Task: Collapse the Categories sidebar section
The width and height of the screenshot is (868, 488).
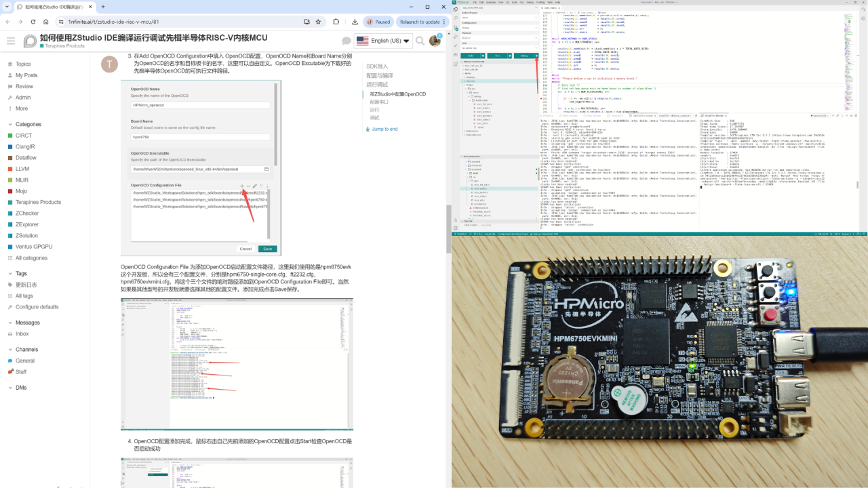Action: coord(24,124)
